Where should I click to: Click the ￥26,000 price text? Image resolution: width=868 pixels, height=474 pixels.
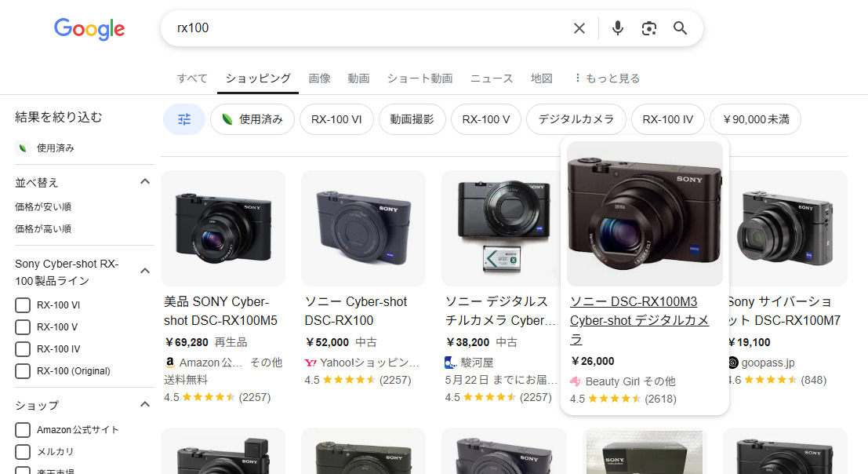[x=593, y=361]
